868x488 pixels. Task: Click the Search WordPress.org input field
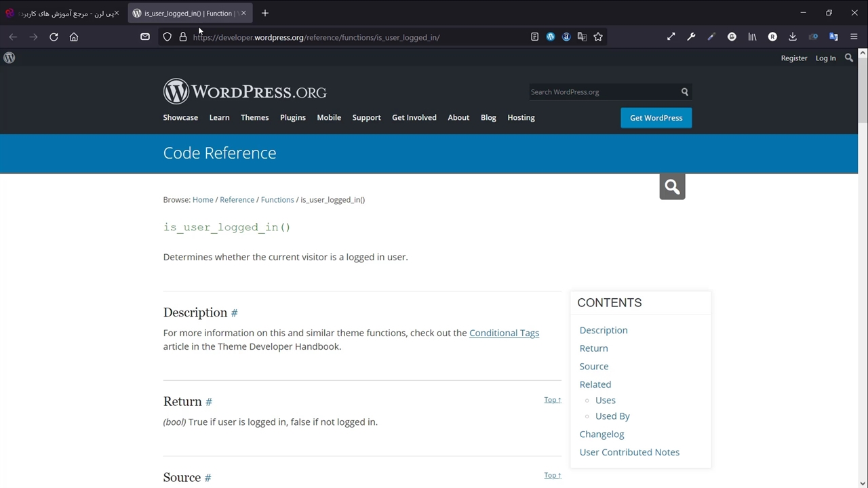(x=602, y=92)
